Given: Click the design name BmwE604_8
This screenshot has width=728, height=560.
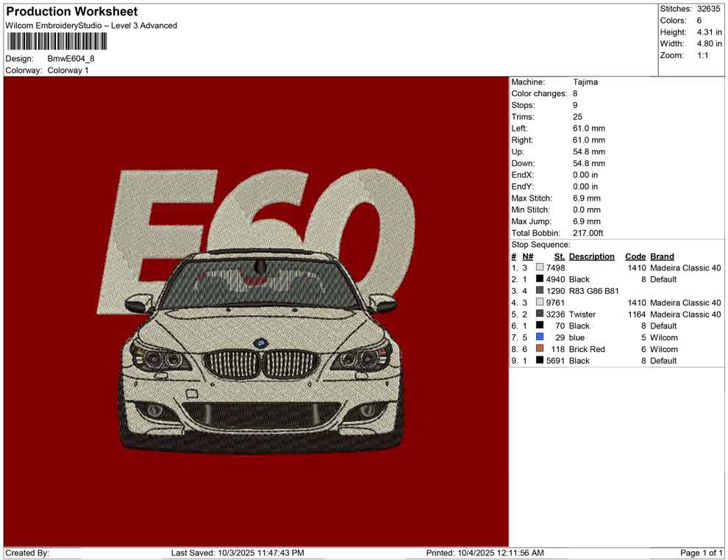Looking at the screenshot, I should pos(71,59).
